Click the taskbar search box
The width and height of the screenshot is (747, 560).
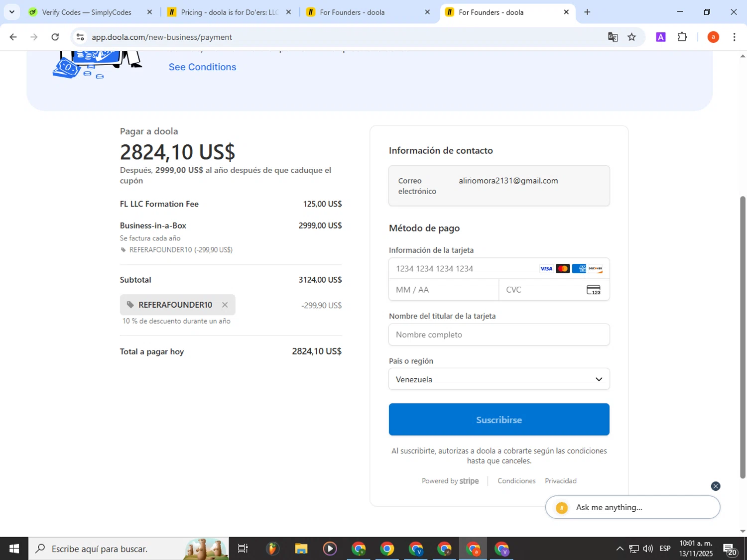click(128, 549)
